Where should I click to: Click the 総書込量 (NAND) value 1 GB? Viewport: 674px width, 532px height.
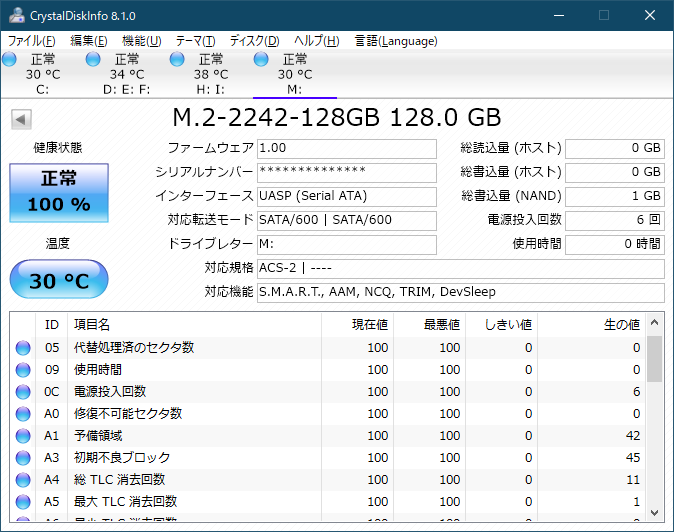[x=615, y=197]
